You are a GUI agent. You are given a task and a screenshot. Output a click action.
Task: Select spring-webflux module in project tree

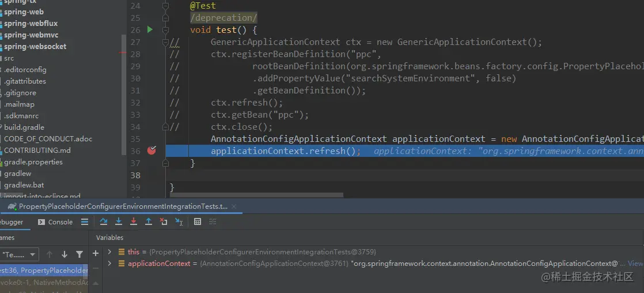31,24
